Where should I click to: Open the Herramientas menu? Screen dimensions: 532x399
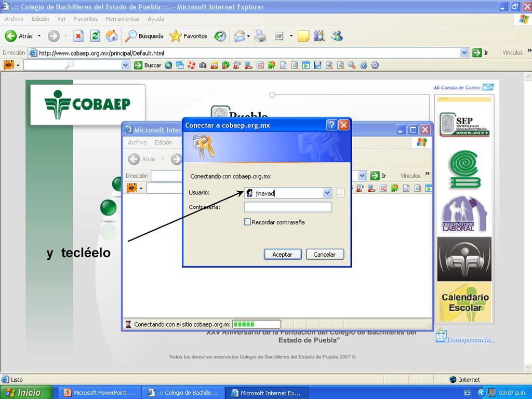[123, 19]
